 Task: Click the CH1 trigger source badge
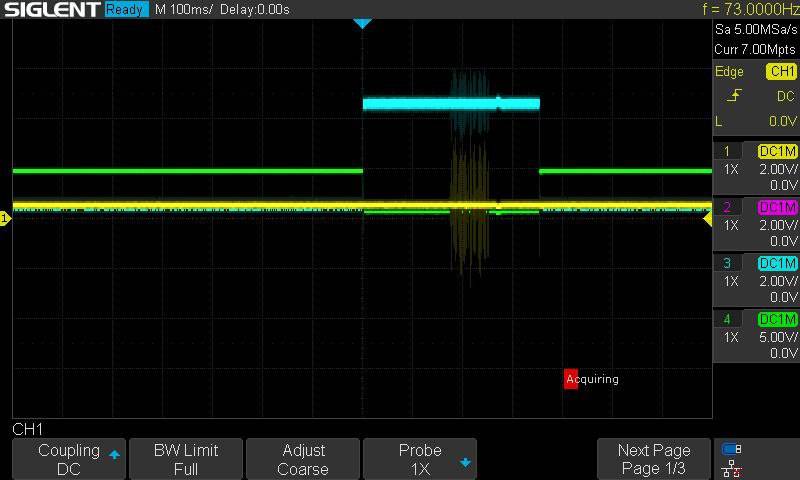click(781, 71)
